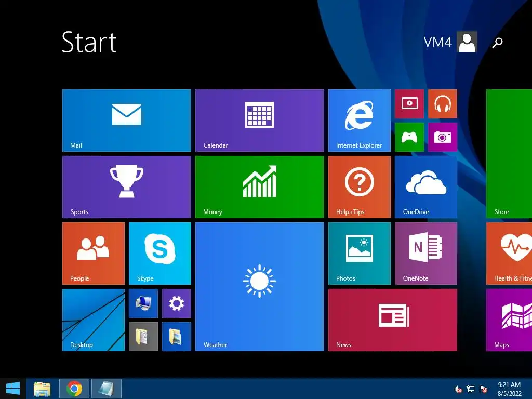Click the search magnifier icon
Image resolution: width=532 pixels, height=399 pixels.
click(497, 43)
